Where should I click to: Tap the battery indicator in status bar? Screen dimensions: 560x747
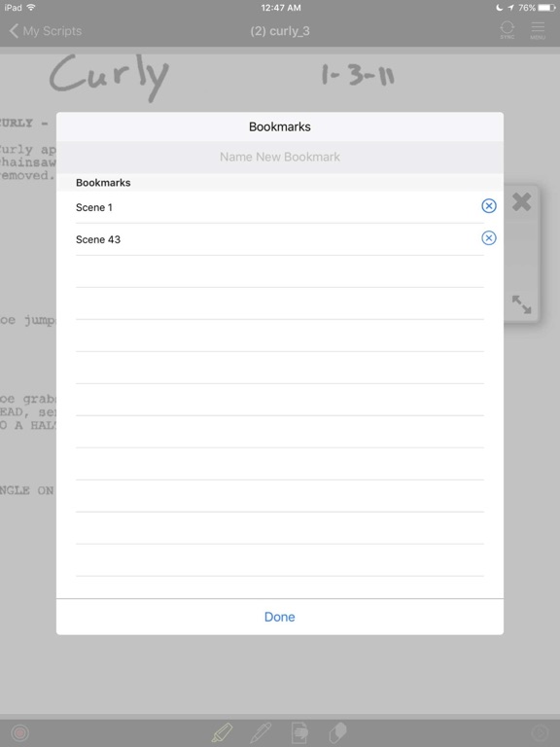point(546,8)
